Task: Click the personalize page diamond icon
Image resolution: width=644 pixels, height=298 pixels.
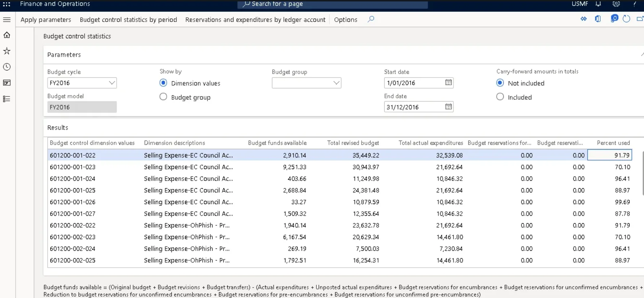Action: (x=583, y=19)
